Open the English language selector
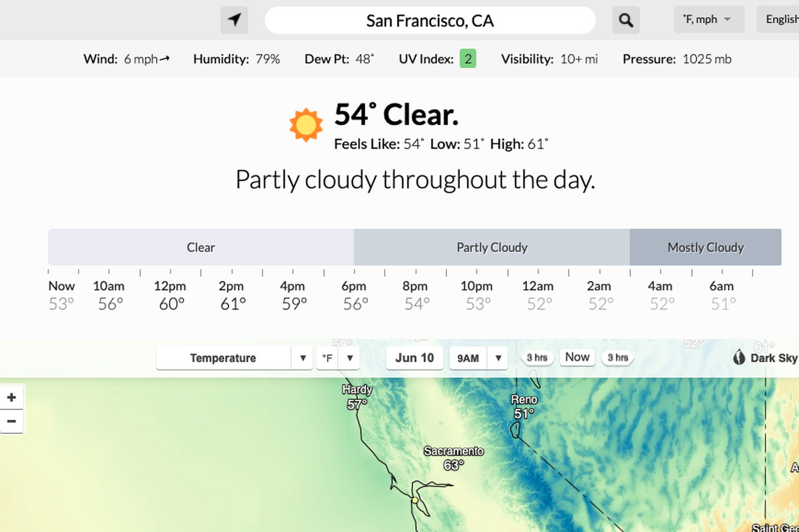 [778, 20]
